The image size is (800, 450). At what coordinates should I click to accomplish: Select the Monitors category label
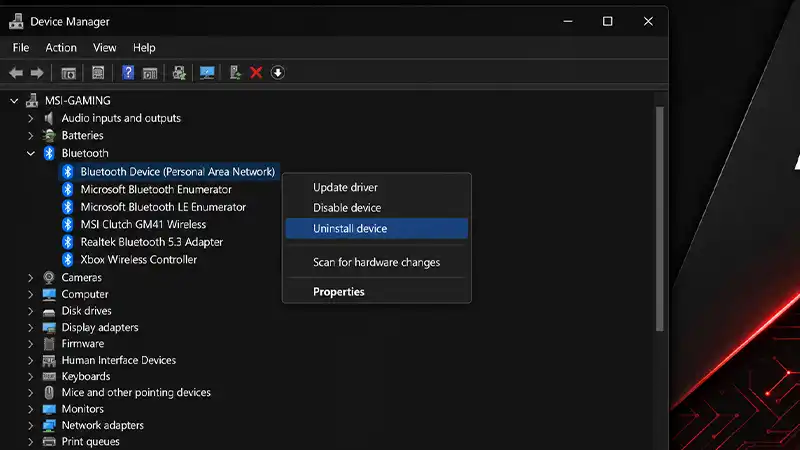tap(83, 409)
